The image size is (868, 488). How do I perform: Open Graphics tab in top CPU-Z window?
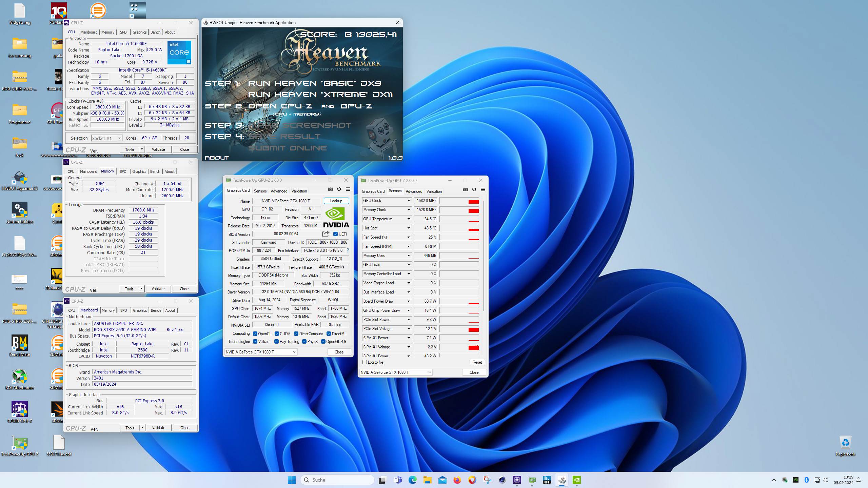click(140, 32)
